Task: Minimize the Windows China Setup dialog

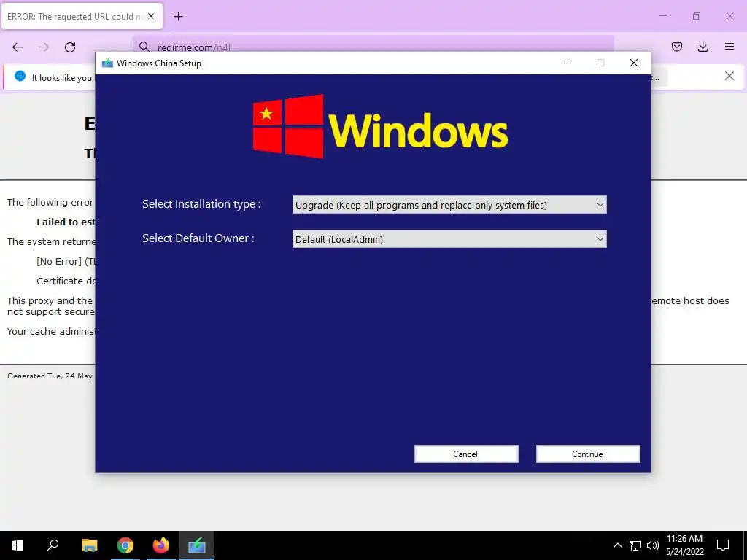Action: pyautogui.click(x=568, y=63)
